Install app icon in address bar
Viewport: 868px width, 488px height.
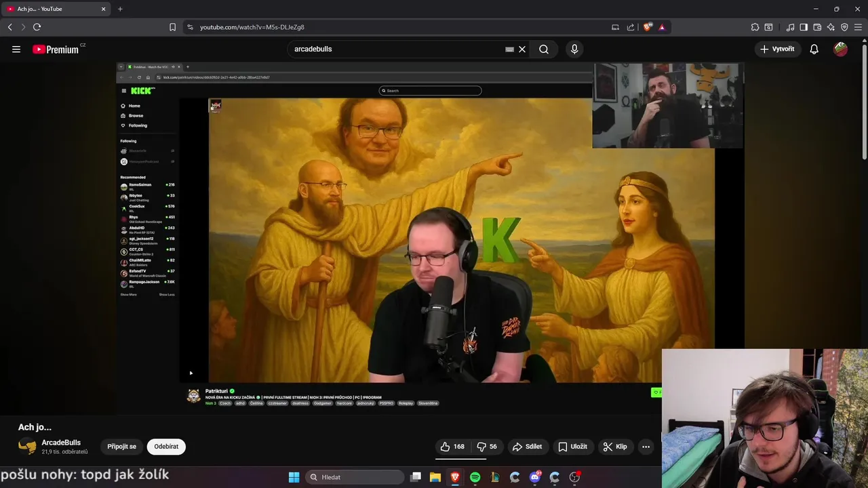pyautogui.click(x=615, y=27)
